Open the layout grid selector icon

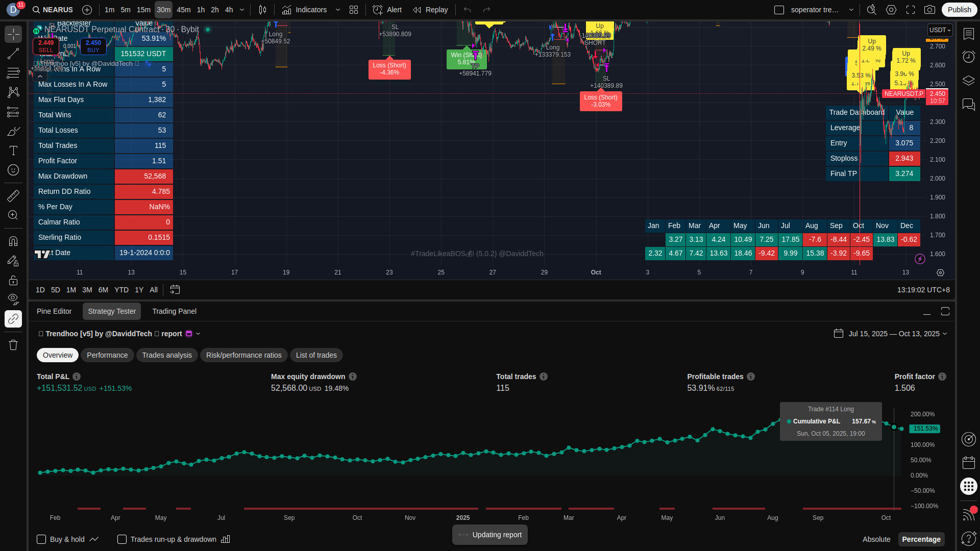point(354,10)
